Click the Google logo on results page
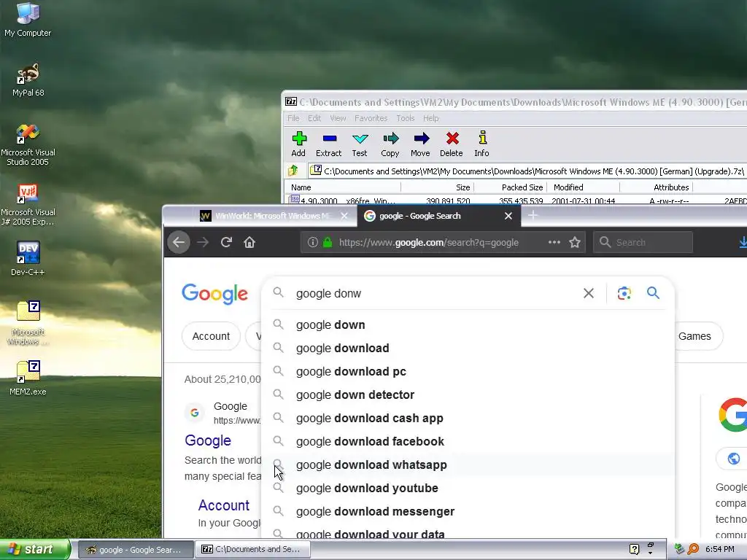 pos(215,294)
